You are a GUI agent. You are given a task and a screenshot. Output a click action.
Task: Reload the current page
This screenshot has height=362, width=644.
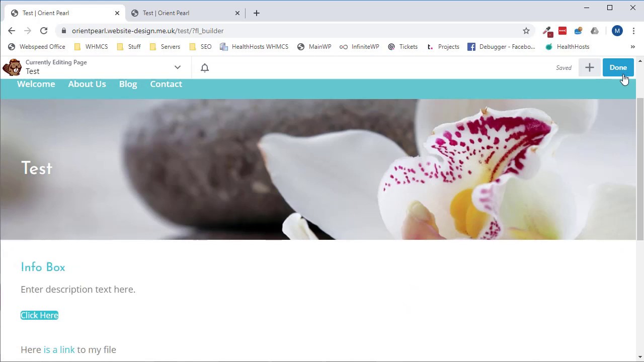(x=44, y=31)
